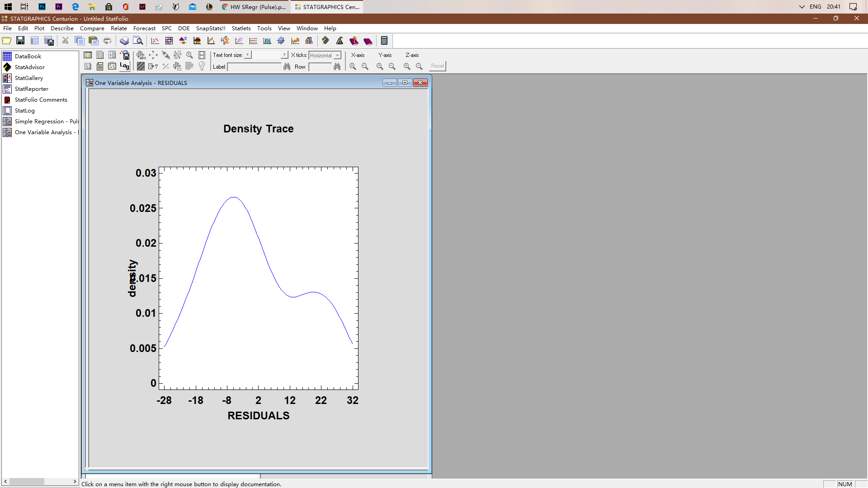
Task: Click the StatAdvisor icon in sidebar
Action: 7,67
